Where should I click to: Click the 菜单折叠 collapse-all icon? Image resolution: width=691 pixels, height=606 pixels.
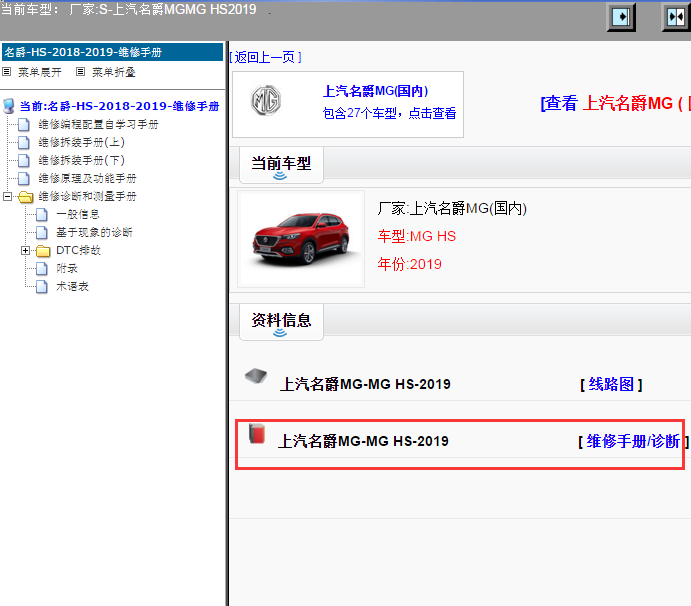pyautogui.click(x=80, y=71)
